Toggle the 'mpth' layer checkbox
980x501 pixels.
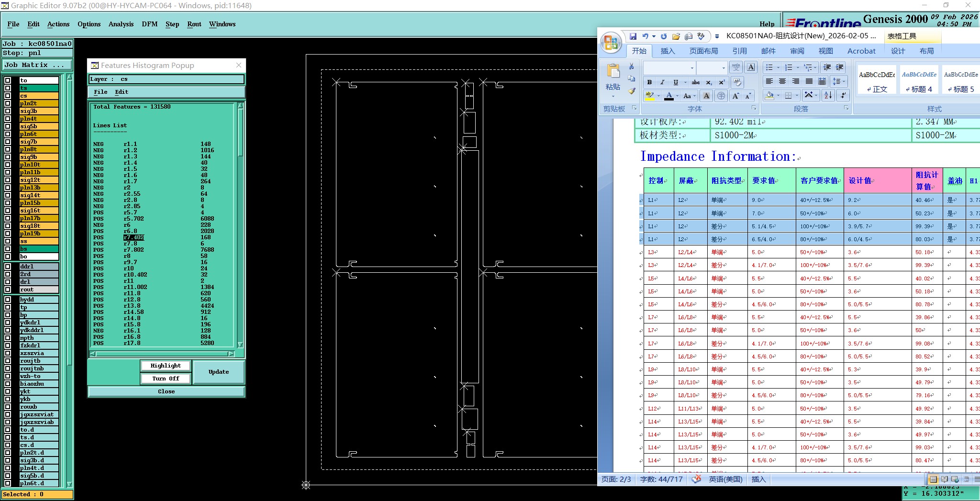8,338
